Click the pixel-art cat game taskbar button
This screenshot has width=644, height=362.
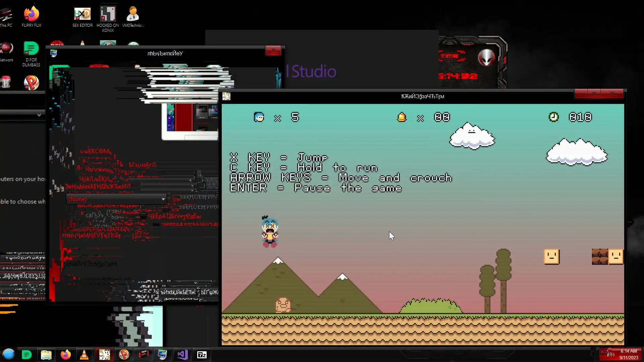point(104,355)
